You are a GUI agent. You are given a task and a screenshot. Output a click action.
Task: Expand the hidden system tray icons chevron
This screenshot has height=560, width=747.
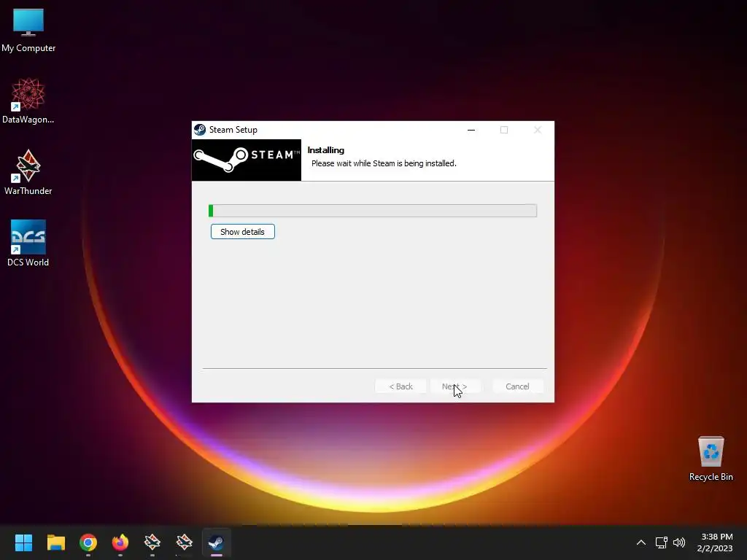point(641,542)
